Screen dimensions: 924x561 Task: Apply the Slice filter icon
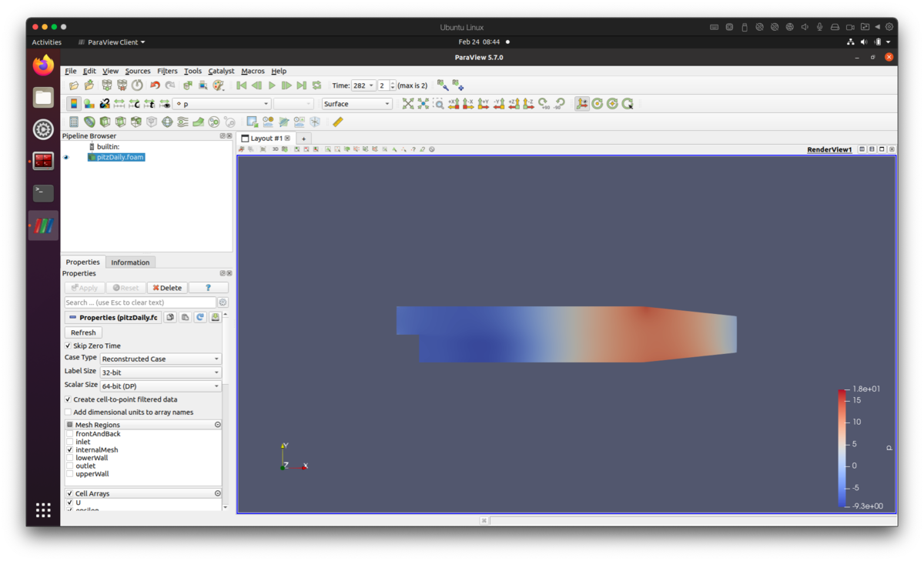click(x=120, y=122)
